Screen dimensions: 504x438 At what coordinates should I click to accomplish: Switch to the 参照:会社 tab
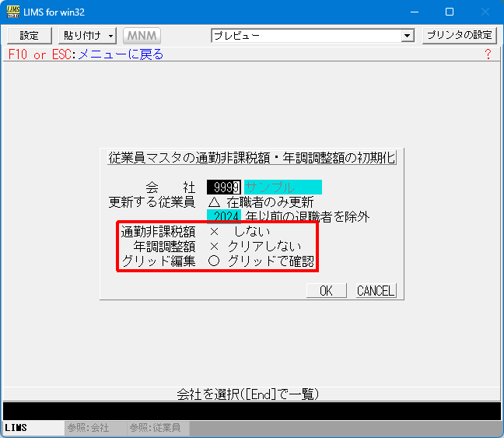(88, 429)
